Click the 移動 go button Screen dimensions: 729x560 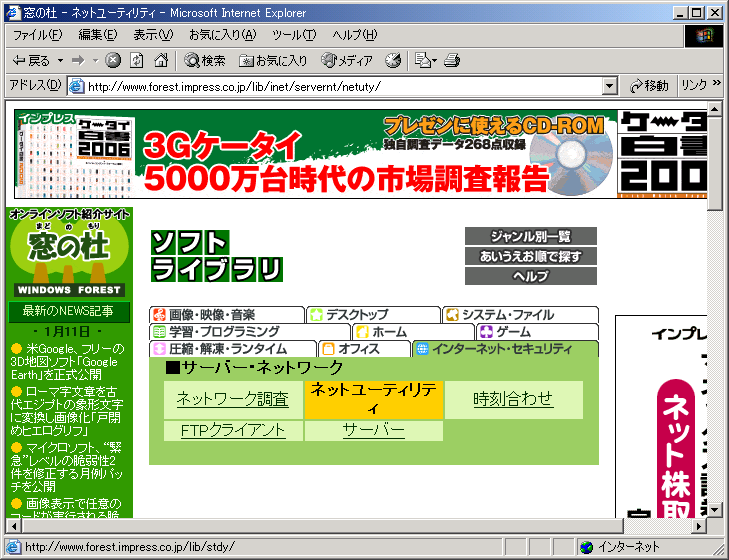649,86
